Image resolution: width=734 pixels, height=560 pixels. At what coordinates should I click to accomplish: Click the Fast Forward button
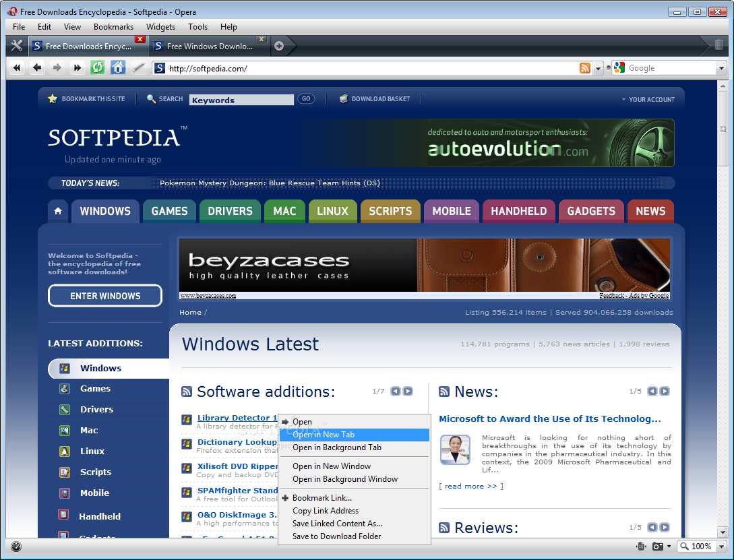click(x=77, y=68)
